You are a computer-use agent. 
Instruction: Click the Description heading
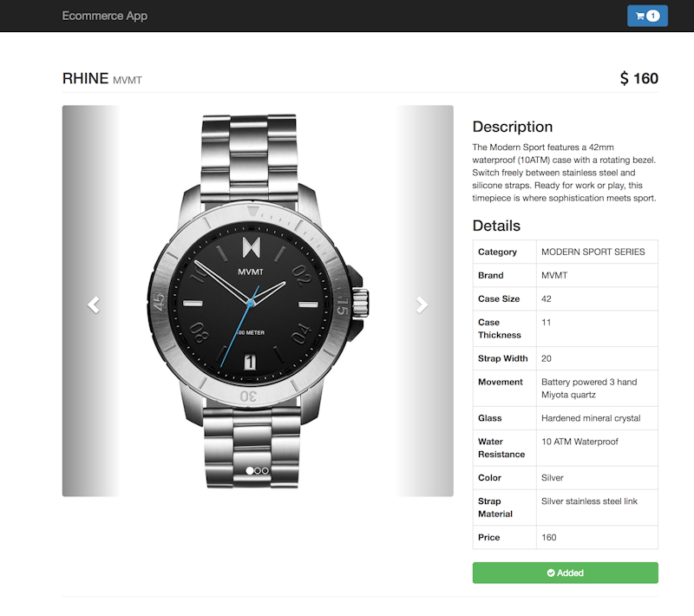click(513, 127)
